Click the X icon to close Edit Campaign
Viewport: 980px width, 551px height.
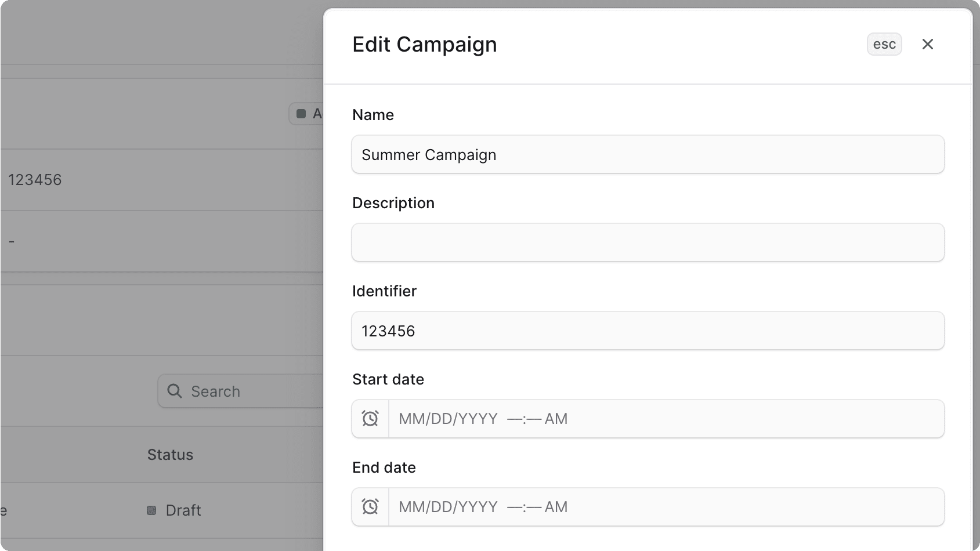click(927, 44)
